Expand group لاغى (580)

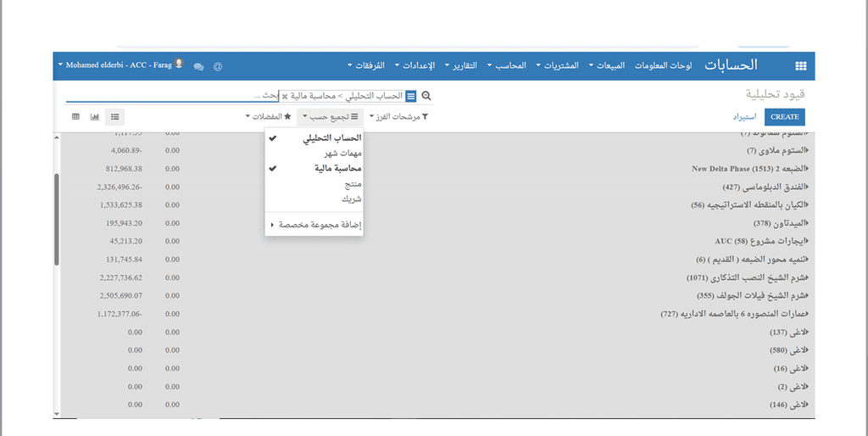[789, 350]
